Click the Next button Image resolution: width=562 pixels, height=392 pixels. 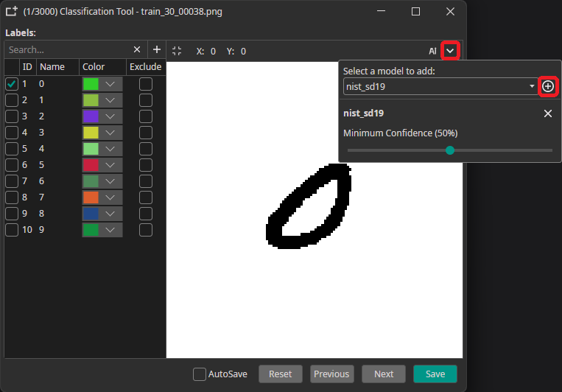click(x=384, y=374)
